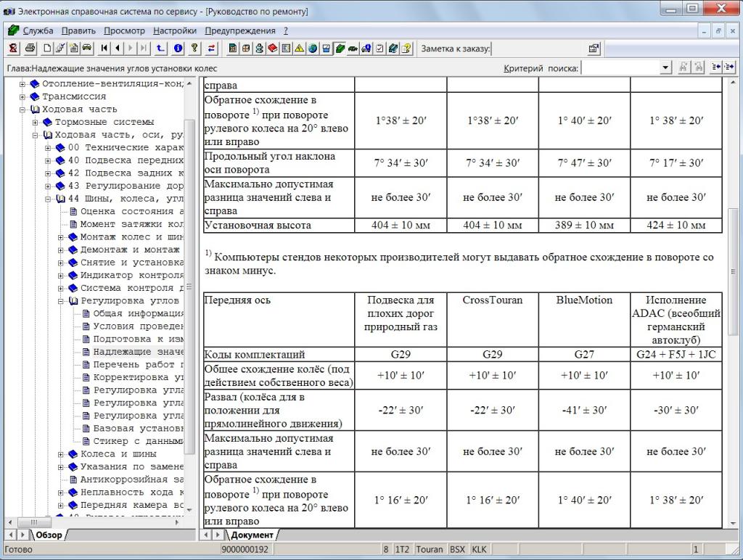This screenshot has width=743, height=560.
Task: Click the green car toolbar icon
Action: click(353, 48)
